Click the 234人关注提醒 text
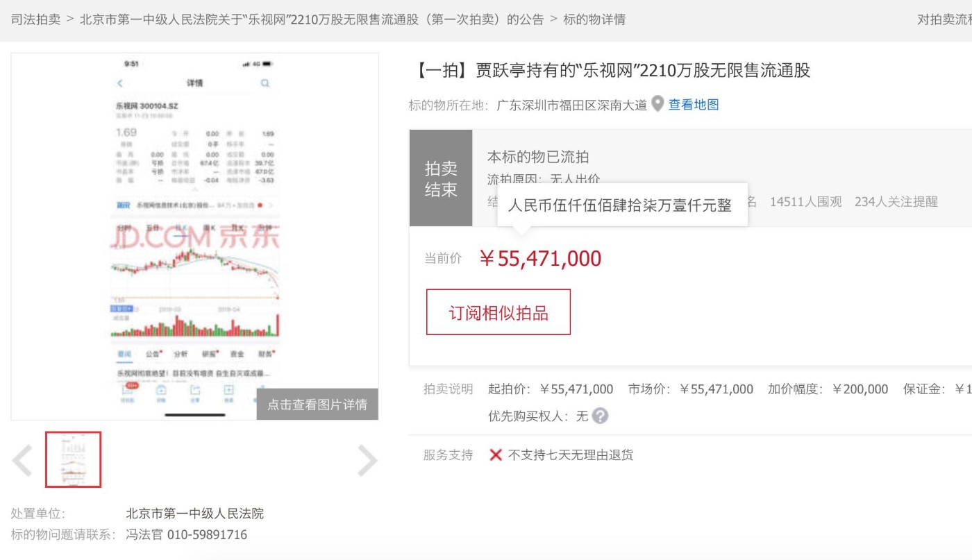The width and height of the screenshot is (972, 560). tap(896, 202)
